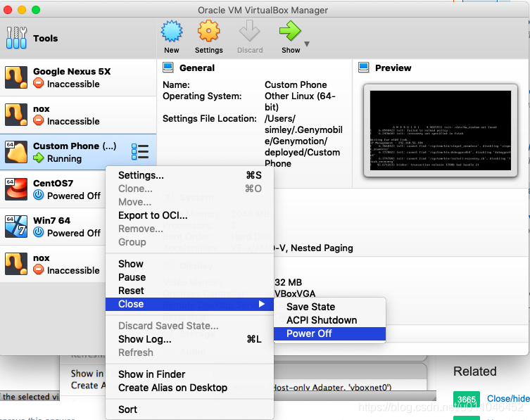Click the first nox VM icon

(16, 115)
